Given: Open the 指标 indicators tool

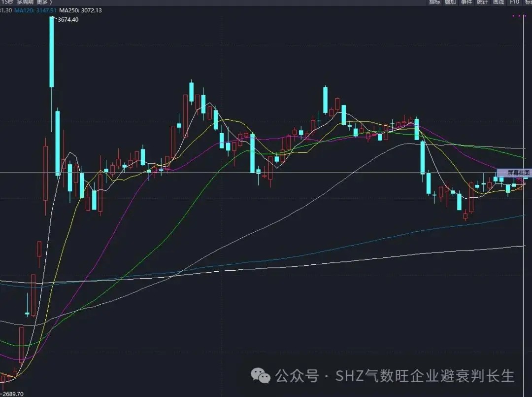Looking at the screenshot, I should [x=434, y=2].
